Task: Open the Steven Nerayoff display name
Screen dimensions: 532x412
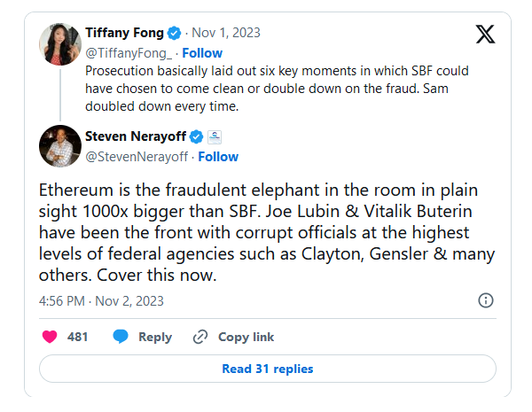Action: [136, 136]
